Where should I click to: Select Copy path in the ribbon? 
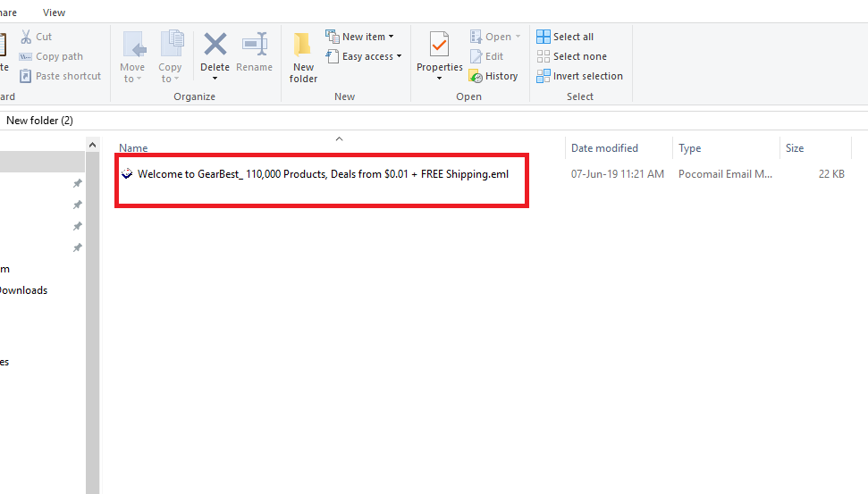[x=52, y=56]
